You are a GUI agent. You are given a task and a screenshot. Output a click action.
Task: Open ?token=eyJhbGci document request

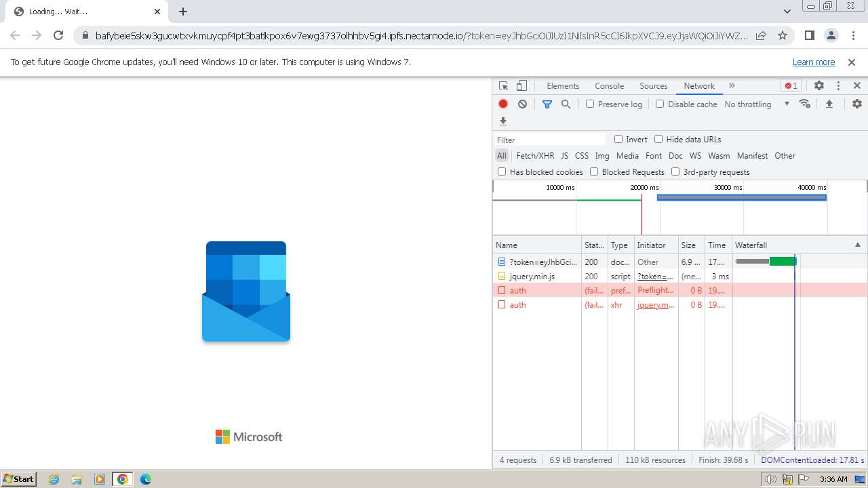pos(680,262)
